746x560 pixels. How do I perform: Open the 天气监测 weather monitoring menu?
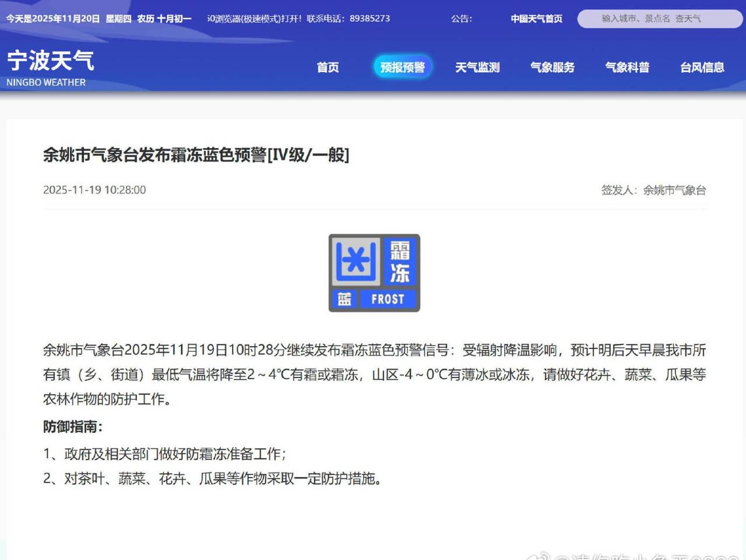click(x=477, y=68)
